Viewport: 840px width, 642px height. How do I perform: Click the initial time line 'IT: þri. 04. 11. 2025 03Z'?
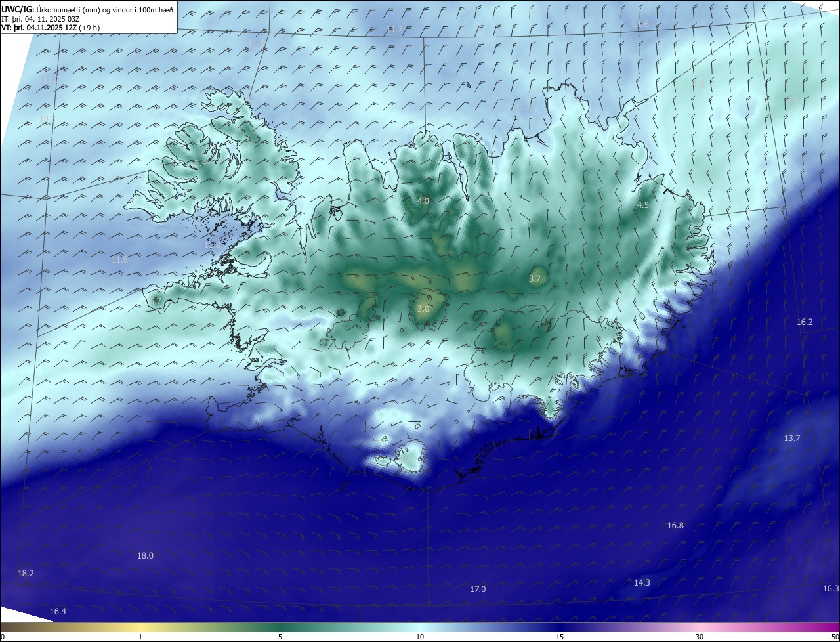(41, 18)
